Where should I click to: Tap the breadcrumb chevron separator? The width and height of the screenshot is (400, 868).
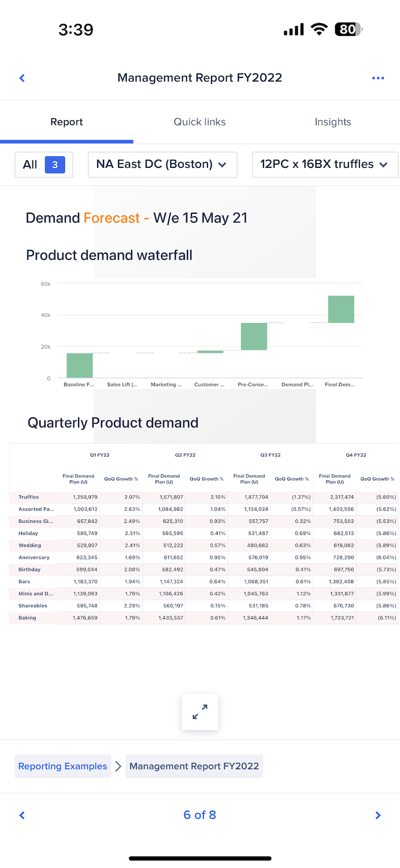coord(118,766)
